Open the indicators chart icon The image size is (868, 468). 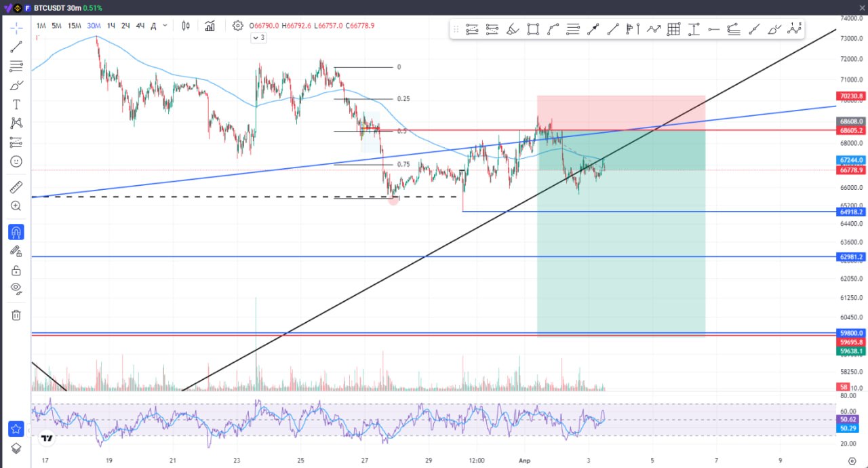tap(210, 26)
